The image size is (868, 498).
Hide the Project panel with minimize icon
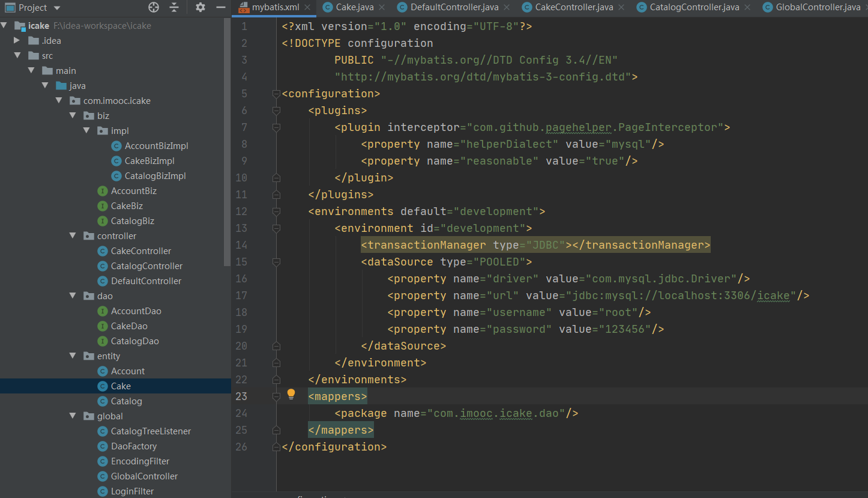point(221,7)
